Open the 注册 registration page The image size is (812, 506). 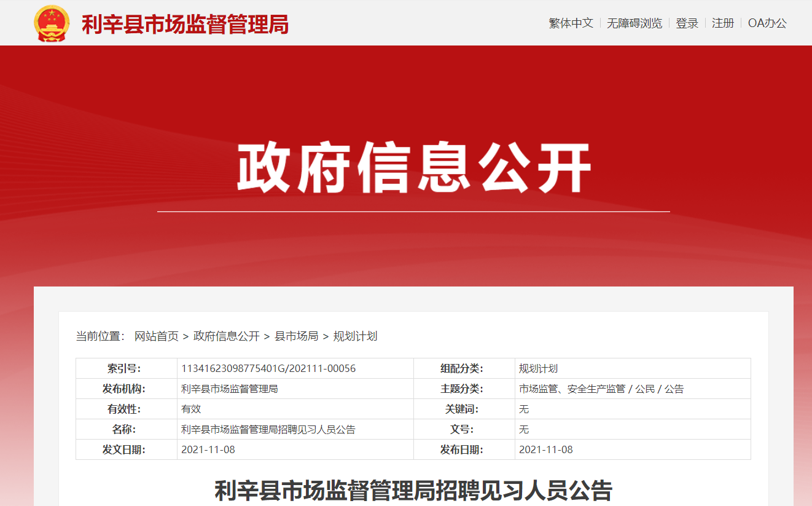click(x=723, y=23)
